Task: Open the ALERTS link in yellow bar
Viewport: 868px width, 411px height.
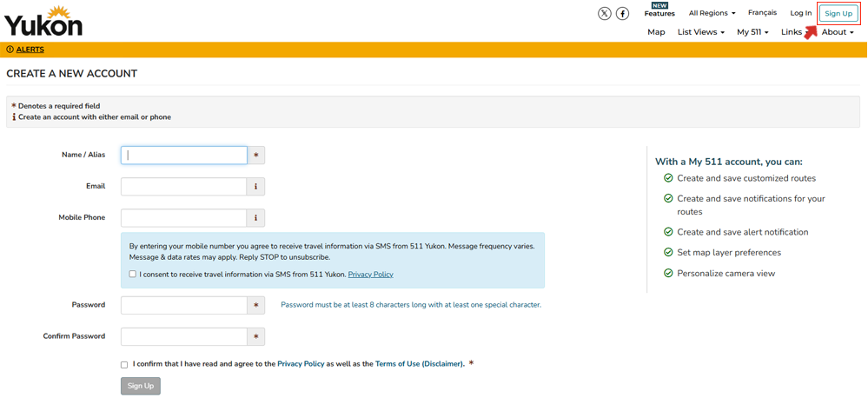Action: pyautogui.click(x=30, y=50)
